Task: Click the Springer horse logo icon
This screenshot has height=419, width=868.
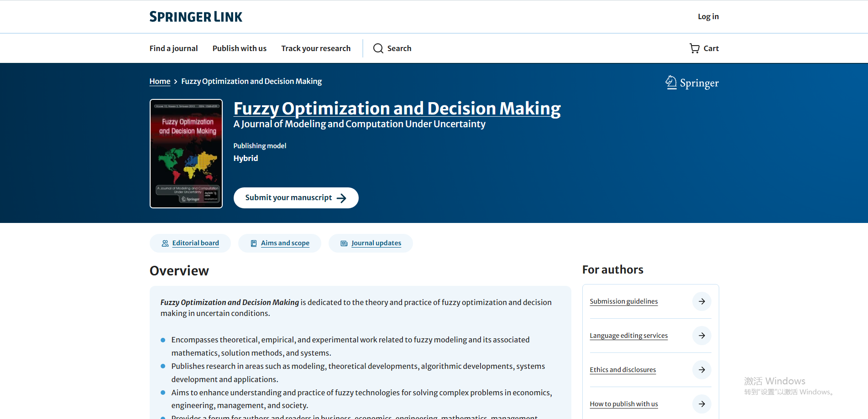Action: (671, 83)
